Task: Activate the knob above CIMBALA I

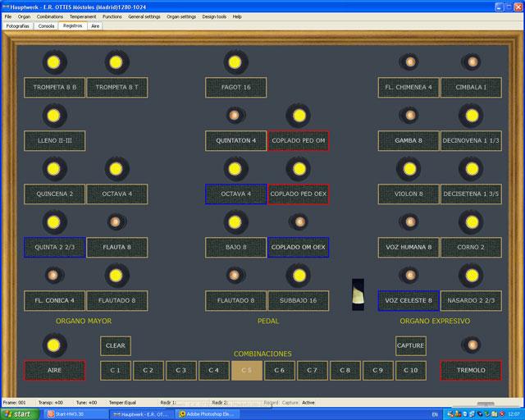Action: pyautogui.click(x=470, y=62)
